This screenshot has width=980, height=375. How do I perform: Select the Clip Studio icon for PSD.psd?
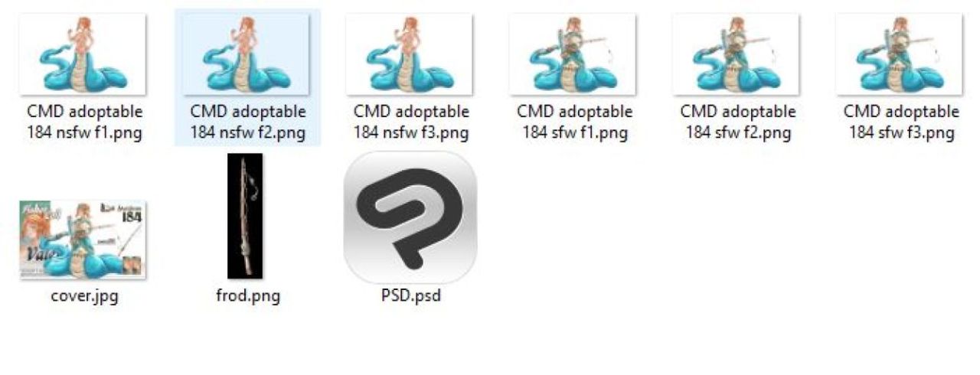(x=410, y=217)
